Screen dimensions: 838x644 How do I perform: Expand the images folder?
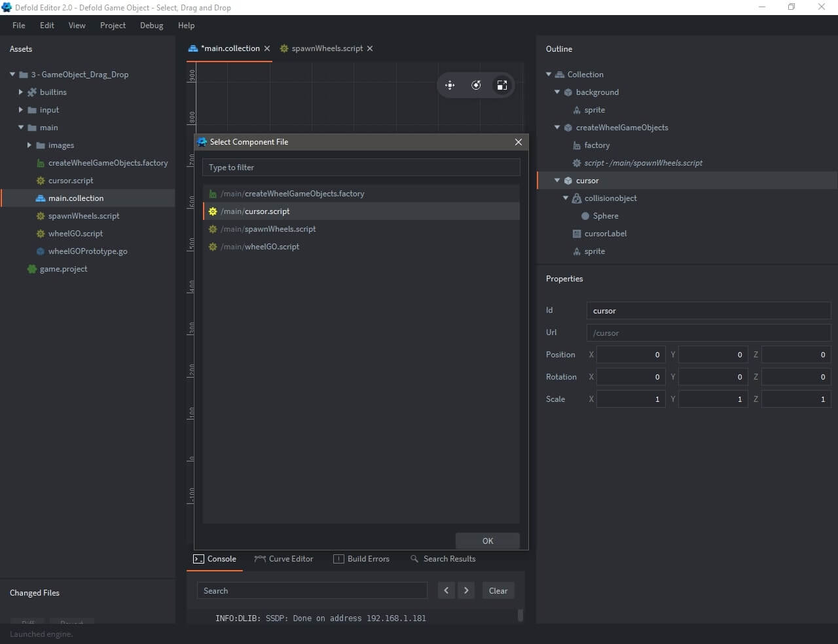pos(29,145)
